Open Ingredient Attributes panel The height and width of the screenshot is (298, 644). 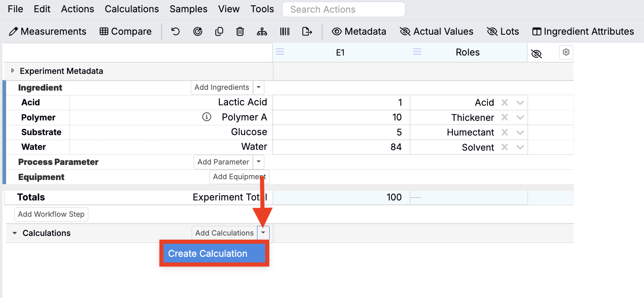[583, 31]
